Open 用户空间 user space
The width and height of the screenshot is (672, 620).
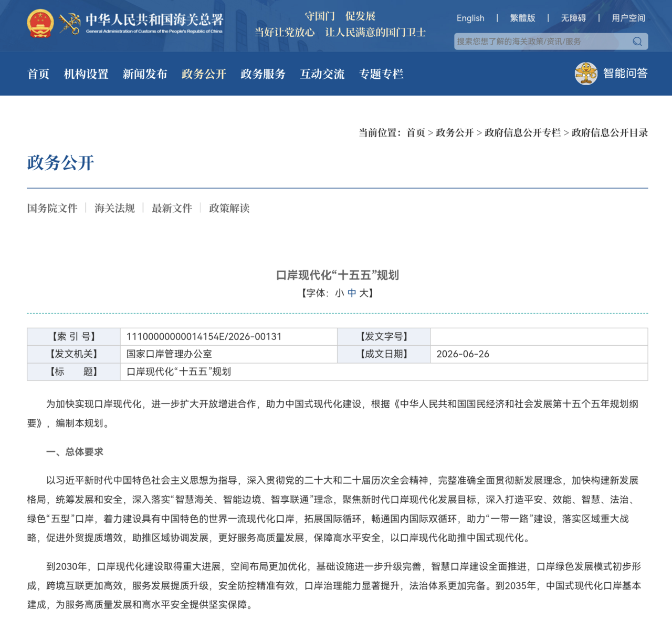click(x=628, y=18)
